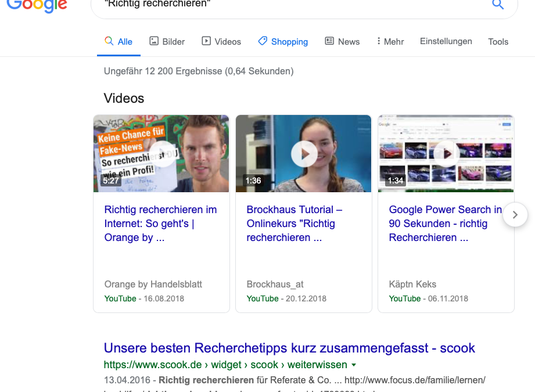Play the Google Power Search video

[x=446, y=153]
